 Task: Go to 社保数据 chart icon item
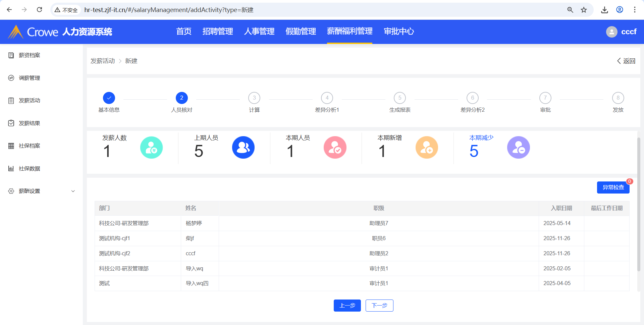pos(29,168)
